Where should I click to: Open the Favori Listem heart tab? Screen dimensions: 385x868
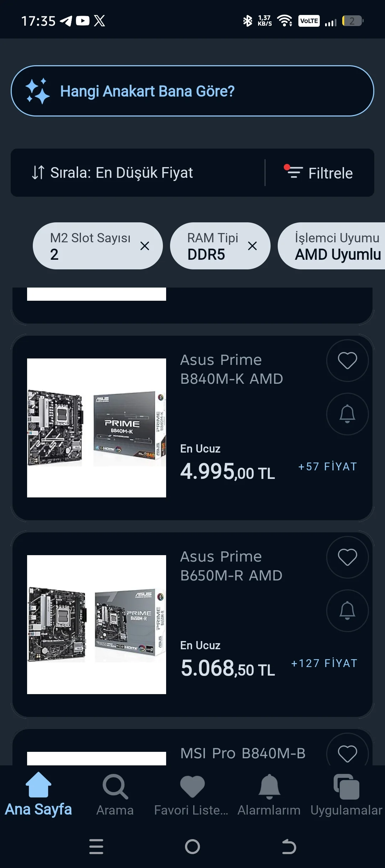click(x=192, y=794)
